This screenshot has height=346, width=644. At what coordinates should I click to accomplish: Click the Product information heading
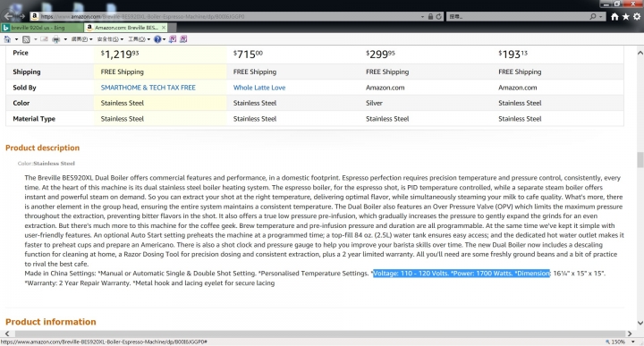pos(50,322)
